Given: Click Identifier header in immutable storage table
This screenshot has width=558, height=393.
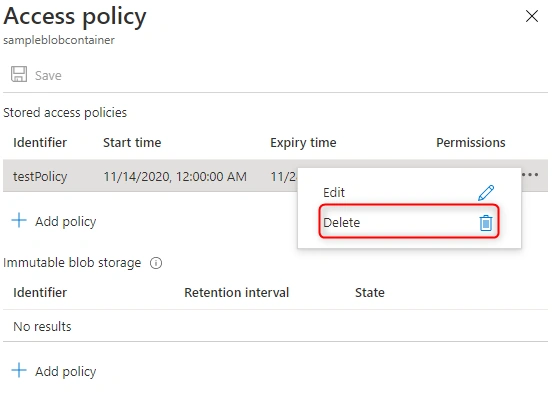Looking at the screenshot, I should point(40,293).
